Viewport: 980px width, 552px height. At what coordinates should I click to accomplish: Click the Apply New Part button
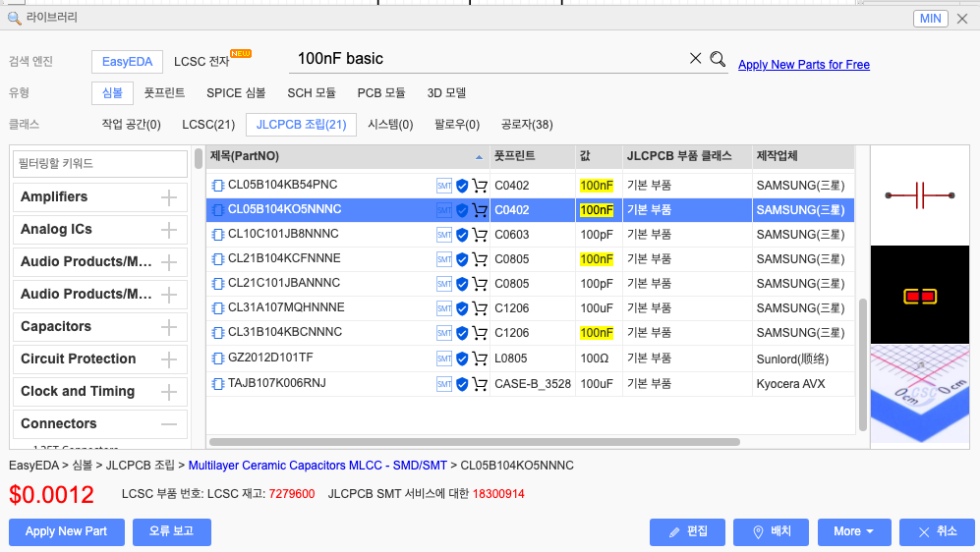click(66, 532)
